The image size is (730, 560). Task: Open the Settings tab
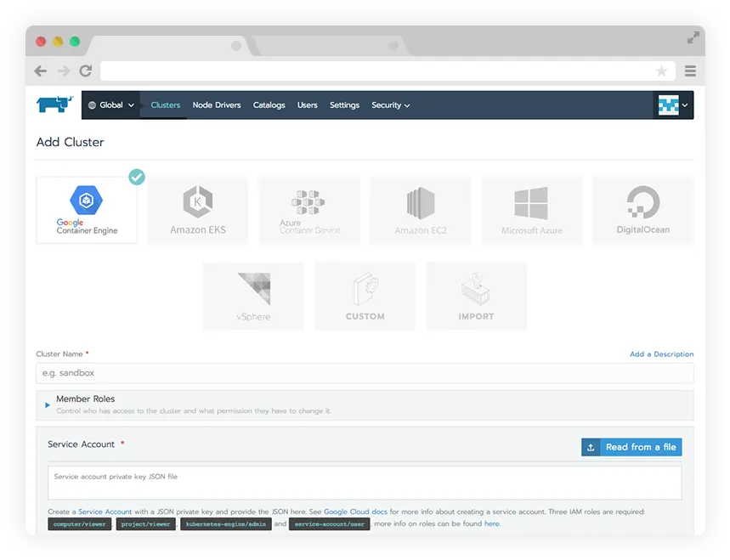click(x=344, y=105)
